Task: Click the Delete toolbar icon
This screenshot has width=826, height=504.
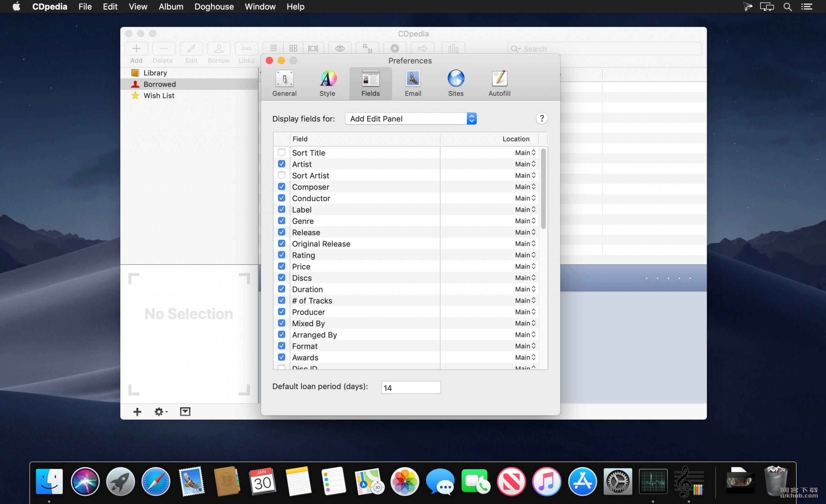Action: [x=164, y=49]
